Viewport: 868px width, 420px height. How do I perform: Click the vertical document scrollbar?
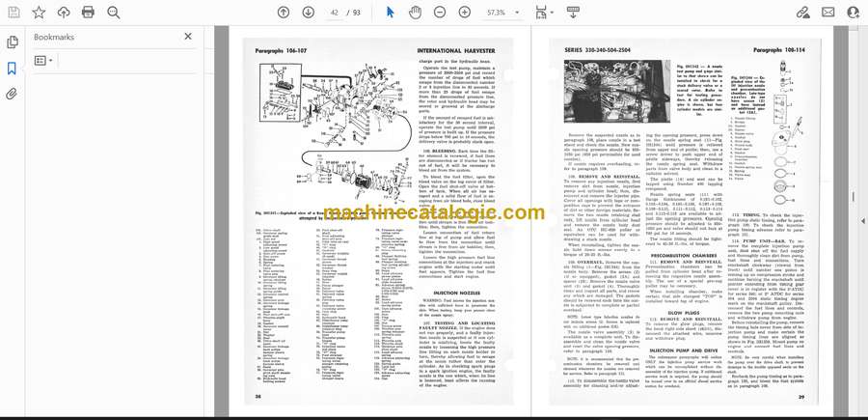click(853, 196)
